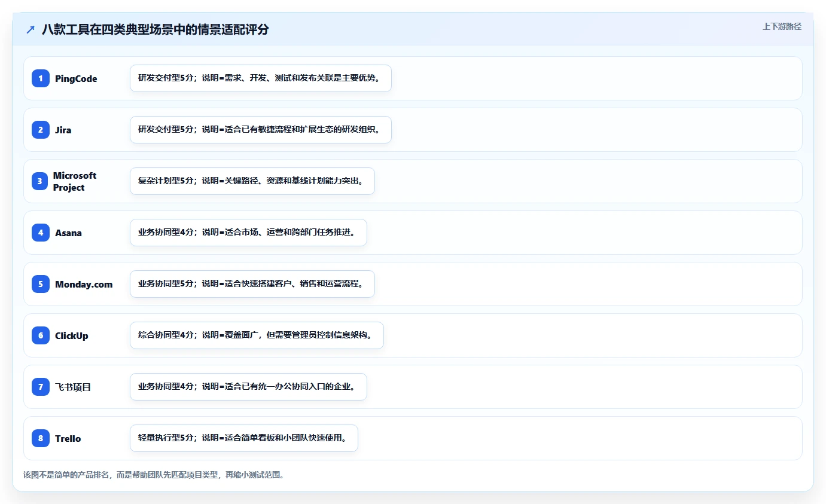The image size is (826, 504).
Task: Click the number 3 badge for Microsoft Project
Action: 41,181
